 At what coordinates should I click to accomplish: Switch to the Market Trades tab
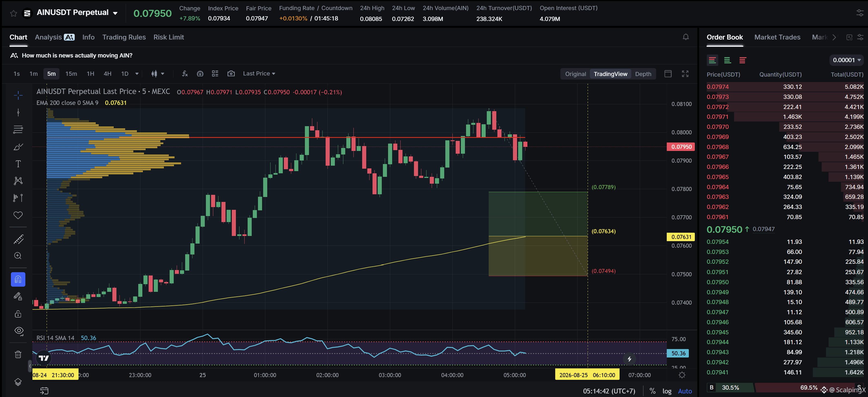(x=777, y=37)
